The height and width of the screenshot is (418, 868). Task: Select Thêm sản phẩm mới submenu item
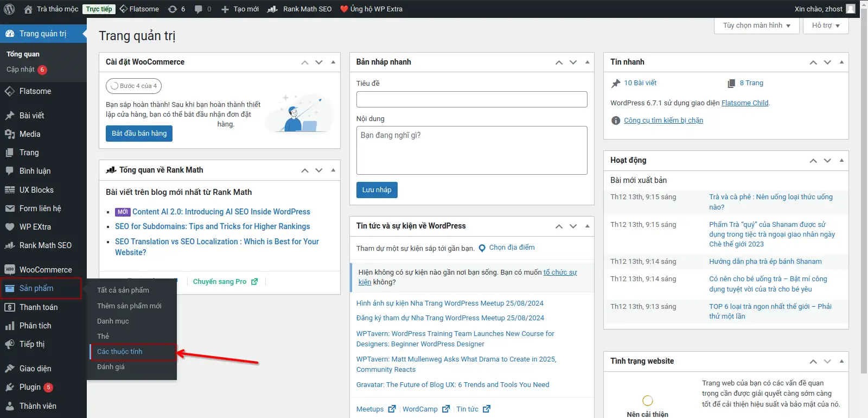[129, 306]
